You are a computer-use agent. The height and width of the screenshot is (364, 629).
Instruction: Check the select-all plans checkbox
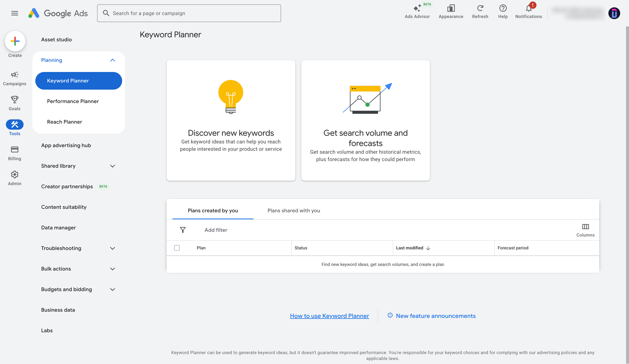point(177,248)
